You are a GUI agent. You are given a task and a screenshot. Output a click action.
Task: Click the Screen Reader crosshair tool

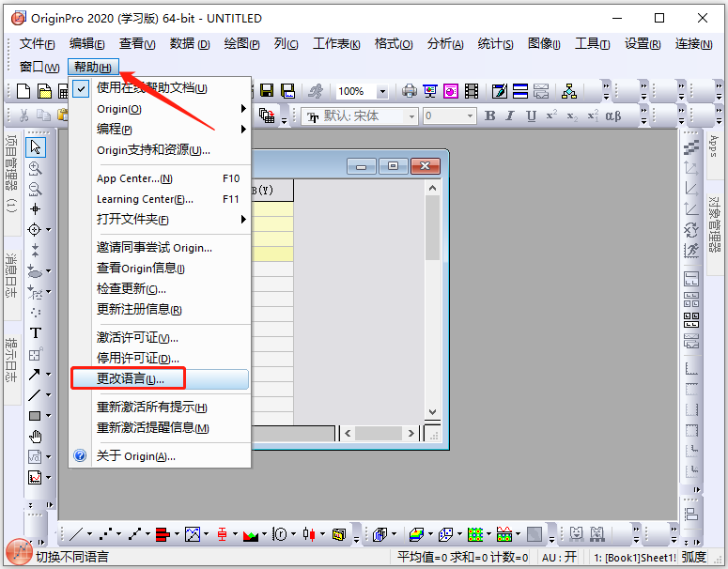point(35,230)
